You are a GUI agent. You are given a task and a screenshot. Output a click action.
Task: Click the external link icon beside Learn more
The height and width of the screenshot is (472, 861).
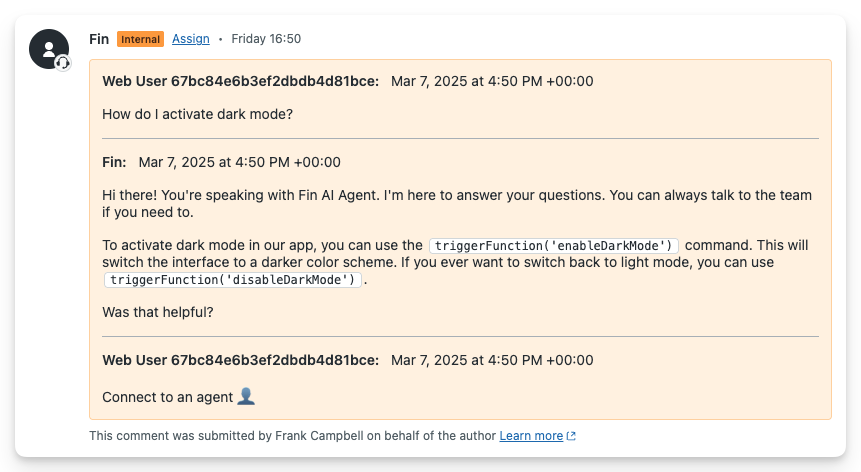[571, 436]
